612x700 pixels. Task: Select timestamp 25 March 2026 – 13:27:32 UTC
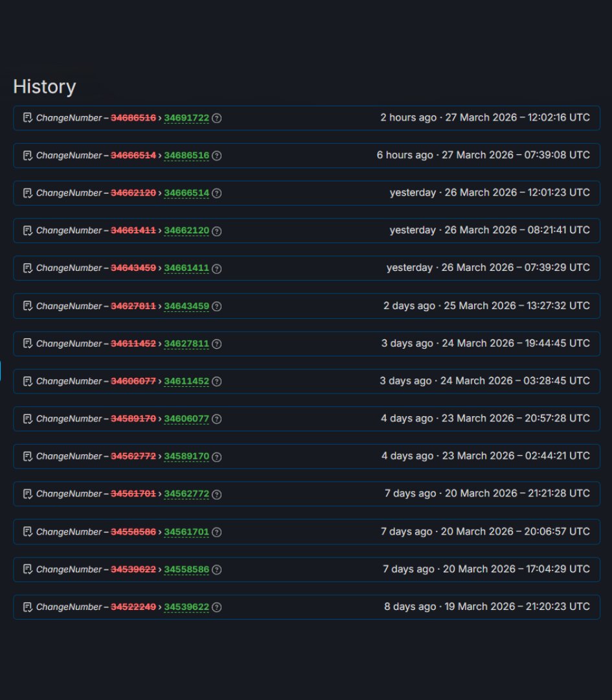coord(517,305)
